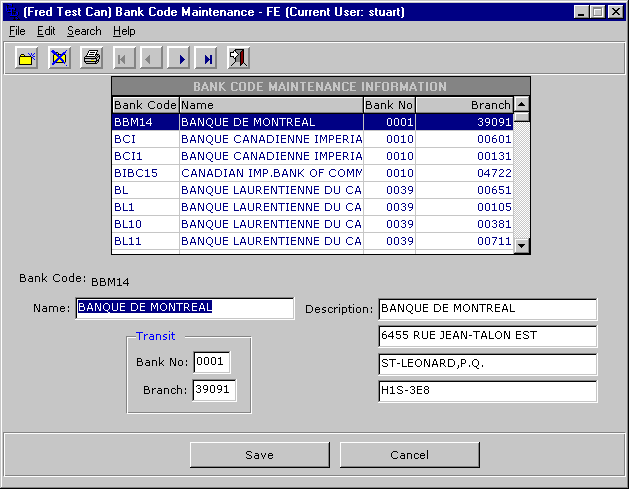Click the Cancel button
This screenshot has height=489, width=629.
pyautogui.click(x=410, y=455)
